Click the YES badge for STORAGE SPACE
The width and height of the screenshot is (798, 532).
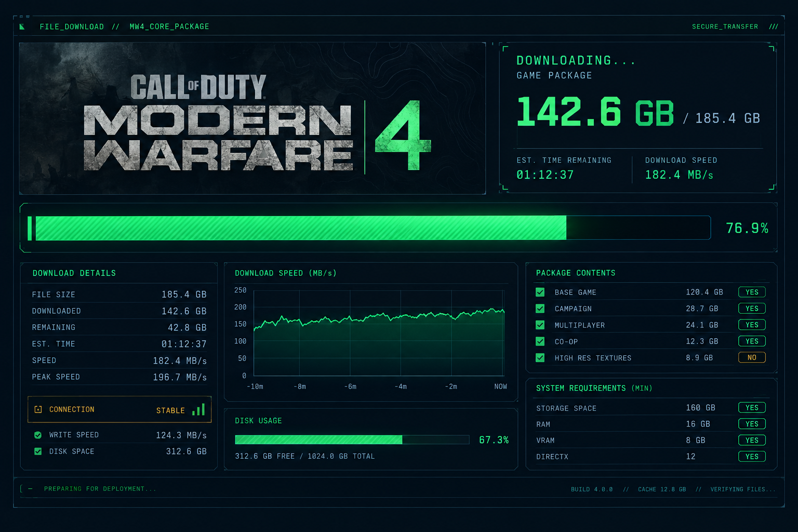tap(752, 408)
